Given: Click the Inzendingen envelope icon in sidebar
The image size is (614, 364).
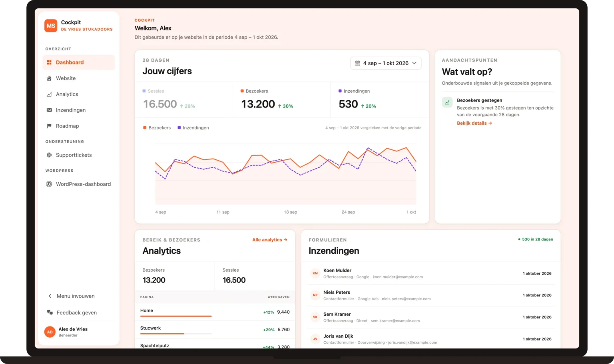Looking at the screenshot, I should click(49, 110).
